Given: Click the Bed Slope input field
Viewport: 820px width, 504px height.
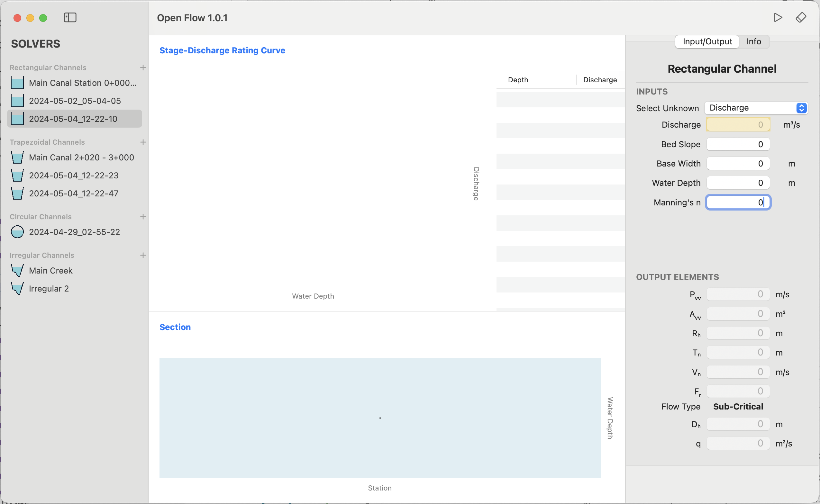Looking at the screenshot, I should coord(738,144).
